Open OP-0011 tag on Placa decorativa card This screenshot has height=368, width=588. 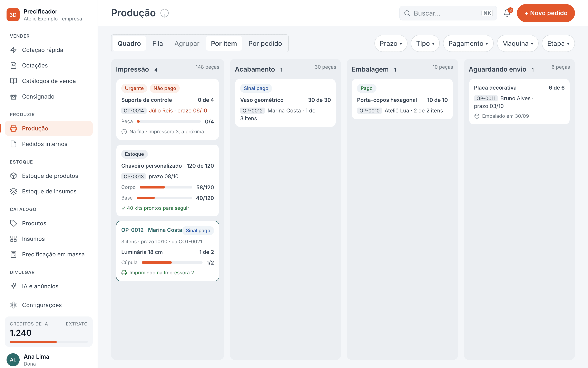tap(486, 99)
